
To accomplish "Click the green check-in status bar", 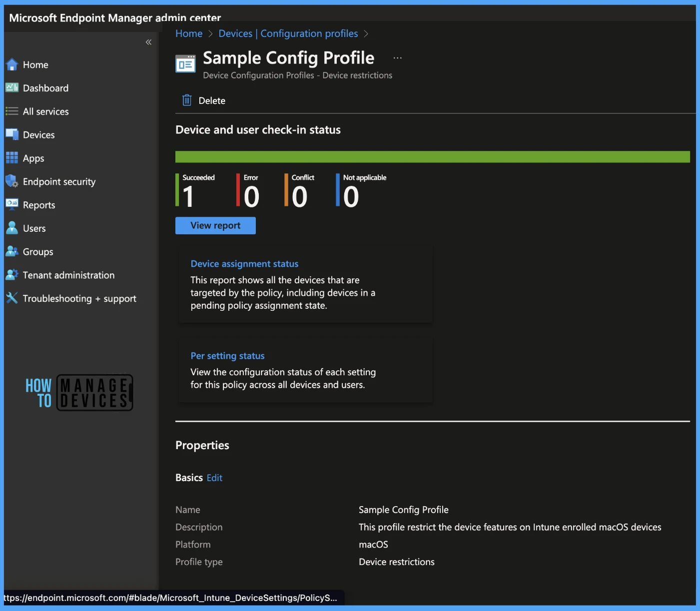I will [x=433, y=157].
